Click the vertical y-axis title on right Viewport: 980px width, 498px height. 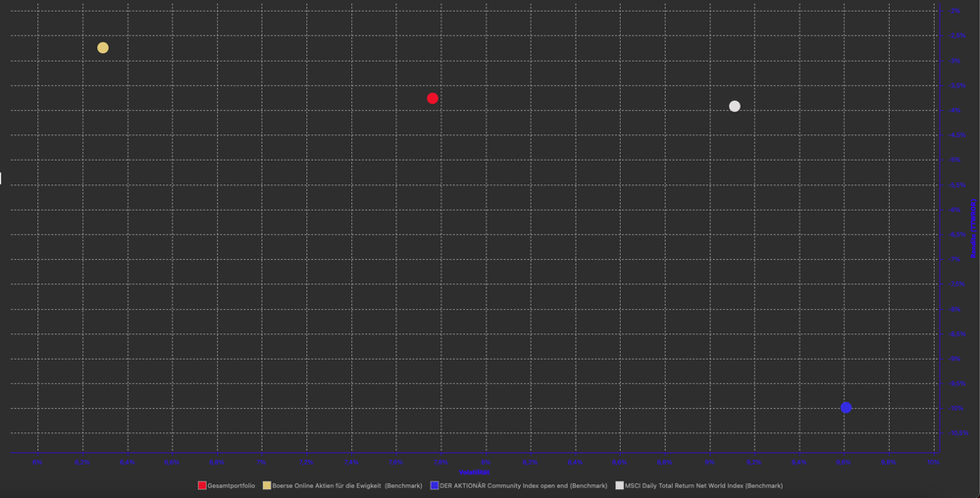[x=973, y=228]
